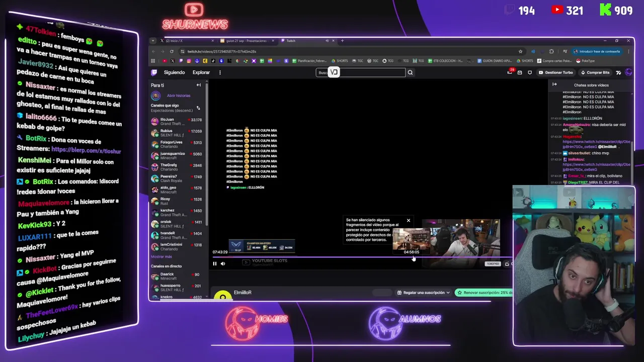This screenshot has width=644, height=362.
Task: Open browser extensions puzzle icon
Action: click(551, 51)
